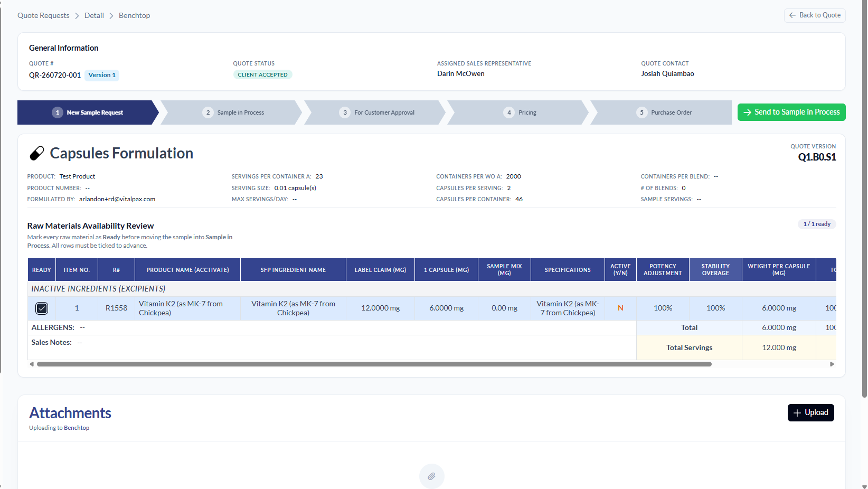Click the horizontal table scrollbar thumb
The width and height of the screenshot is (868, 489).
coord(374,364)
